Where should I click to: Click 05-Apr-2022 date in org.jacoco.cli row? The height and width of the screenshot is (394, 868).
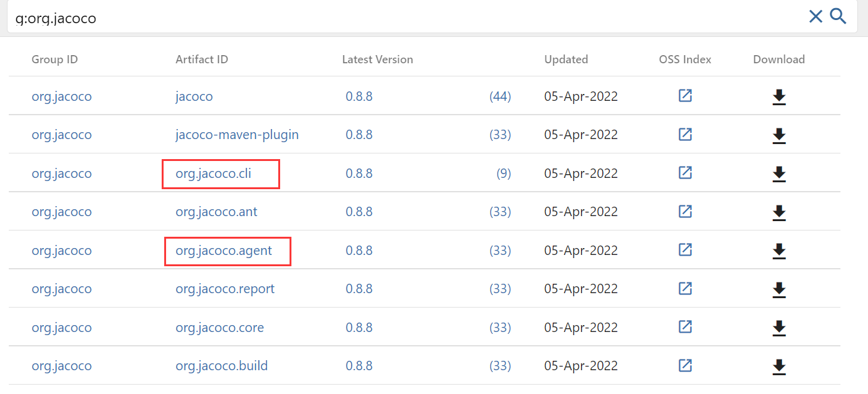click(581, 174)
